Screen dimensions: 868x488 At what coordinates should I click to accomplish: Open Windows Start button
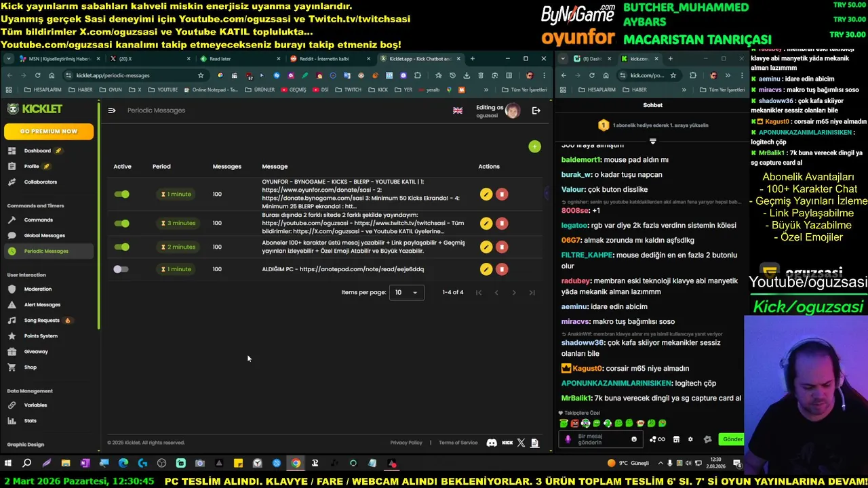8,464
